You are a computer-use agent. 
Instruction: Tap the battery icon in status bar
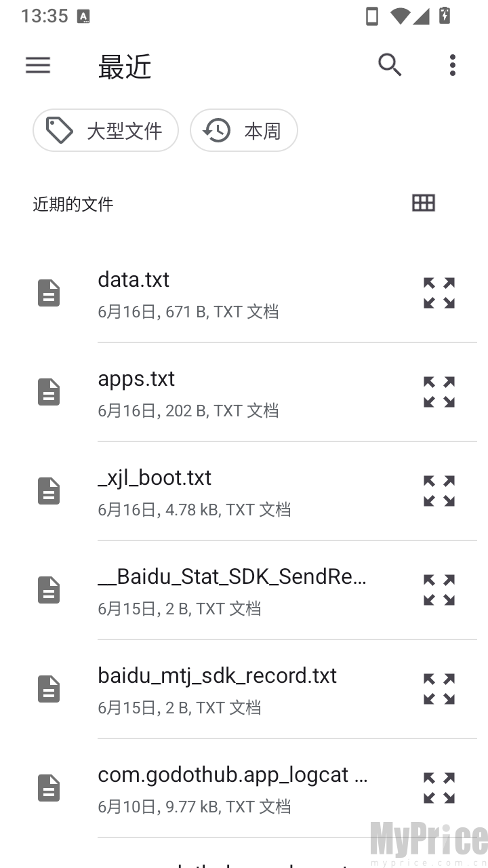point(445,16)
